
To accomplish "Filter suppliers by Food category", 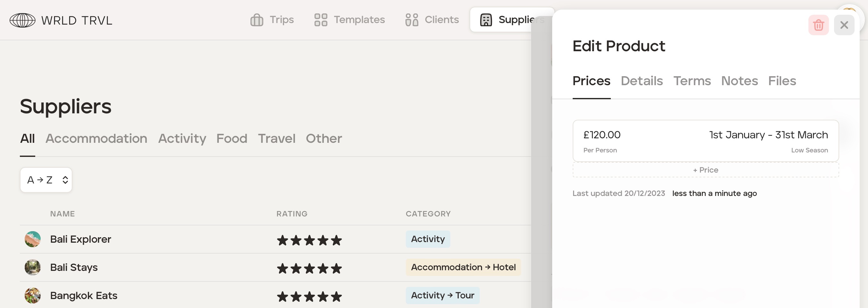I will 232,139.
